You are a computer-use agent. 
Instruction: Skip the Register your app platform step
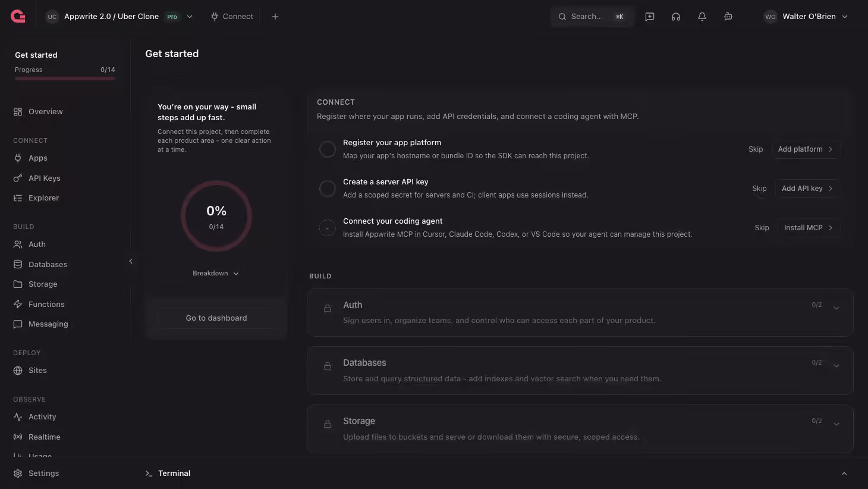(756, 149)
